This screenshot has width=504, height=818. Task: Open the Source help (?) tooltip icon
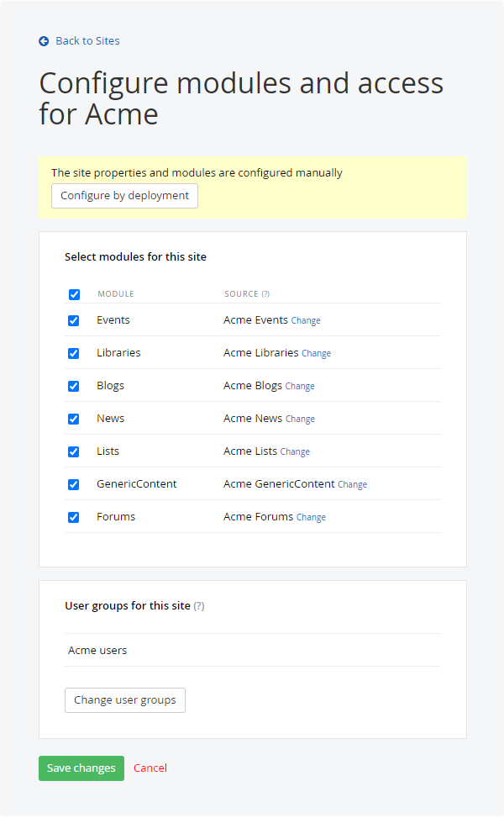coord(265,294)
